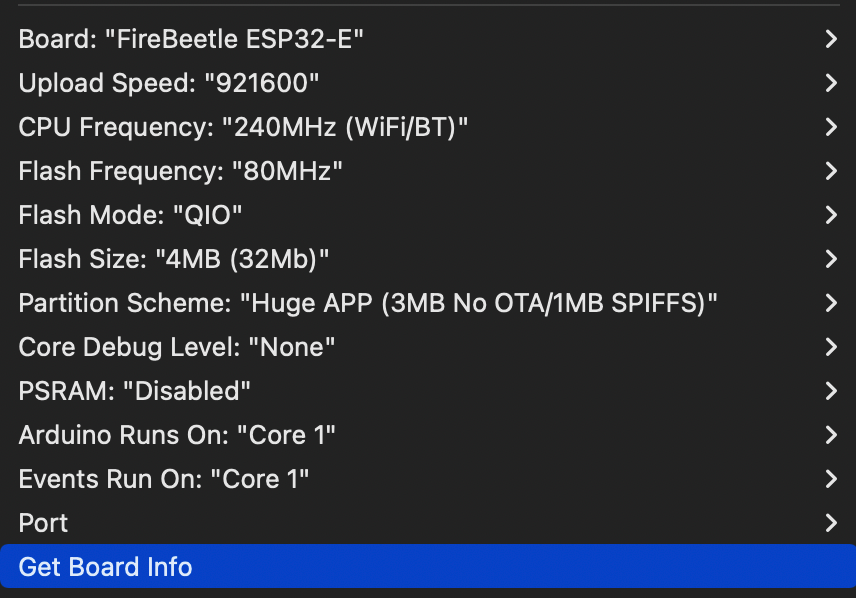The image size is (856, 598).
Task: Open the Core Debug Level entry
Action: coord(428,347)
